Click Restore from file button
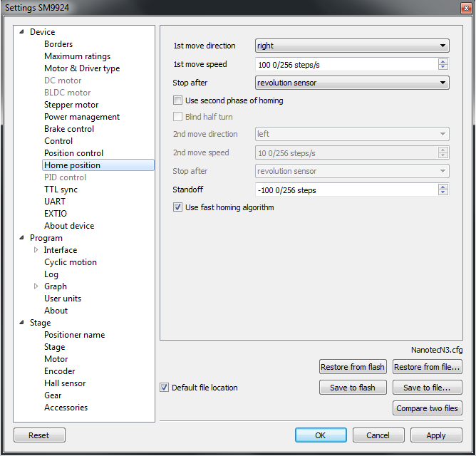 (x=427, y=367)
